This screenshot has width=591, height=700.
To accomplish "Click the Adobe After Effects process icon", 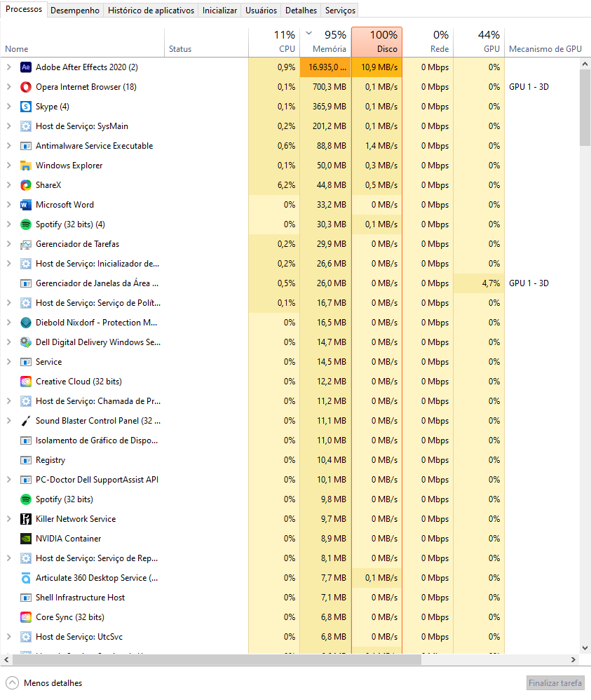I will click(x=26, y=67).
